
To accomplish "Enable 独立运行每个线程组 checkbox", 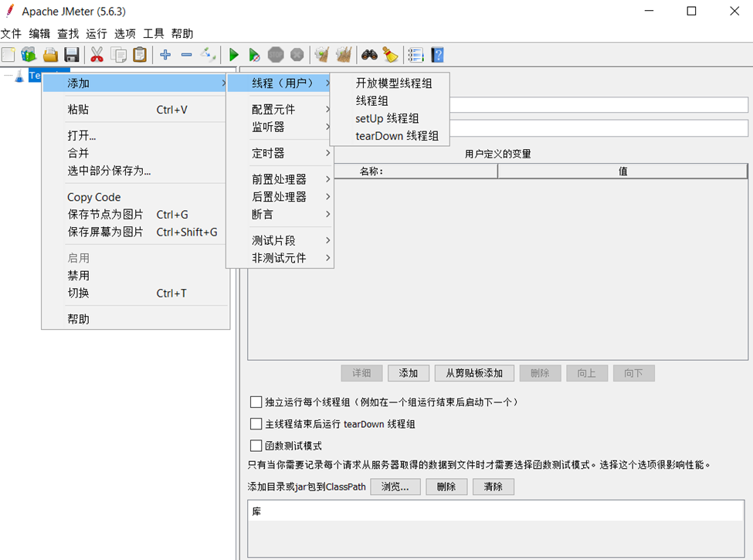I will [x=256, y=402].
